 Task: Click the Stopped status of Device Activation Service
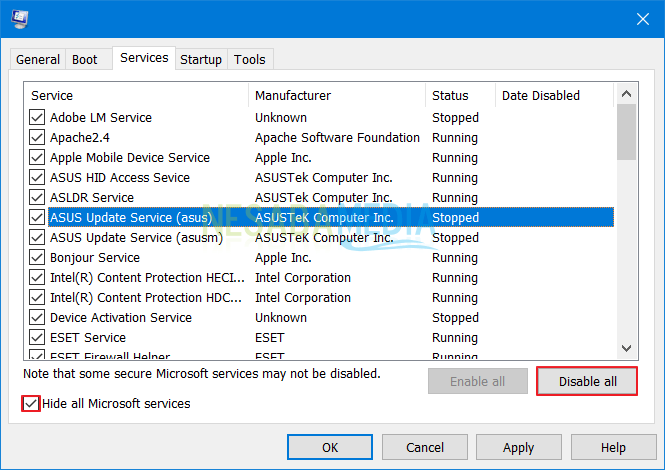(455, 317)
